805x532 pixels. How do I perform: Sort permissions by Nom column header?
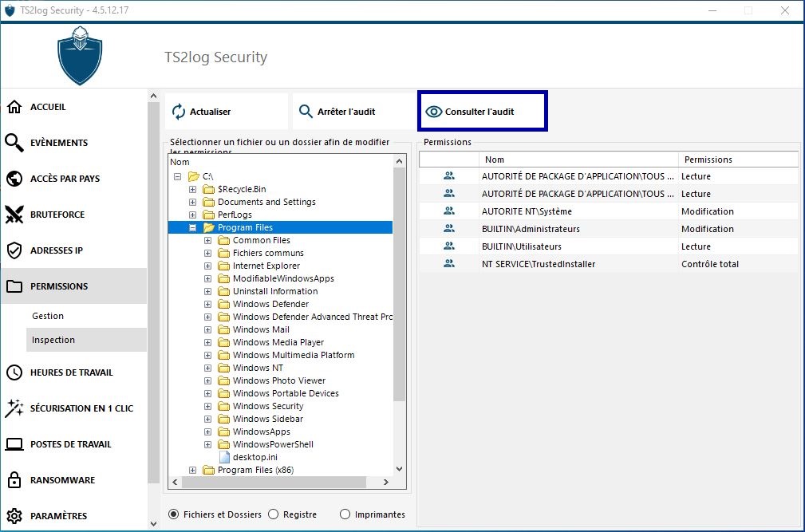(x=578, y=160)
